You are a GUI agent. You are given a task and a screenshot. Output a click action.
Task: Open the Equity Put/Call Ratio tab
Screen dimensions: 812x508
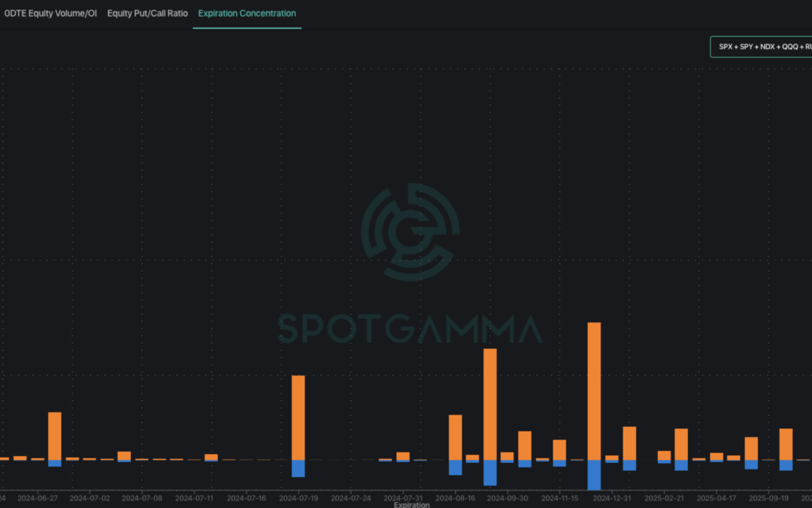point(147,14)
